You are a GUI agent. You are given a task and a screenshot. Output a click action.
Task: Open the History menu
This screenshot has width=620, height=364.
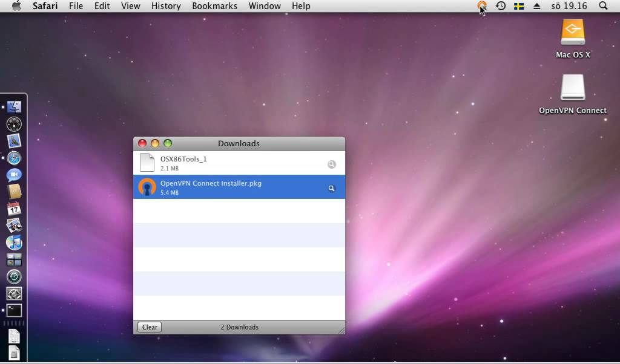coord(166,6)
